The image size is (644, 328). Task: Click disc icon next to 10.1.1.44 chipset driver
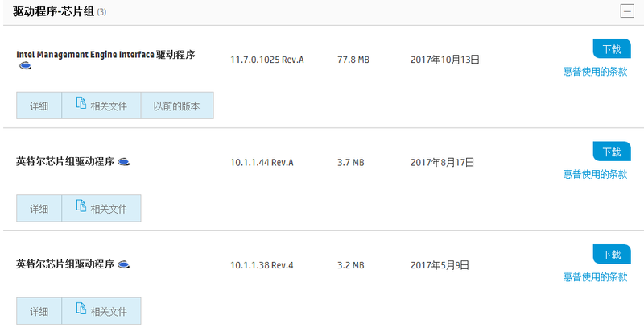[123, 162]
